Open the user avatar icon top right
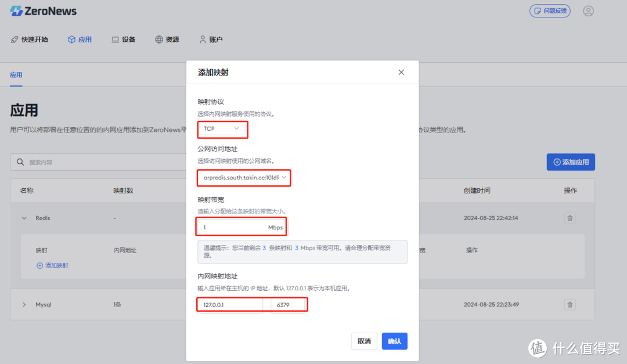The width and height of the screenshot is (627, 364). pyautogui.click(x=588, y=10)
